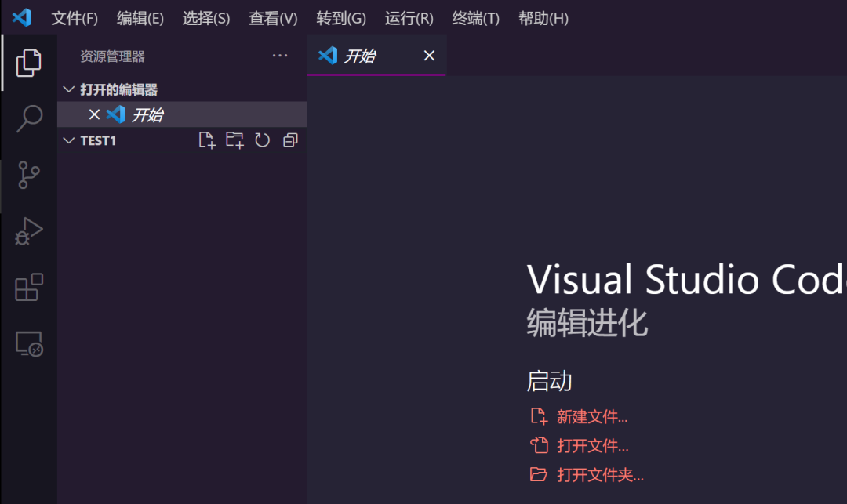Close 开始 in the open editors list

95,114
